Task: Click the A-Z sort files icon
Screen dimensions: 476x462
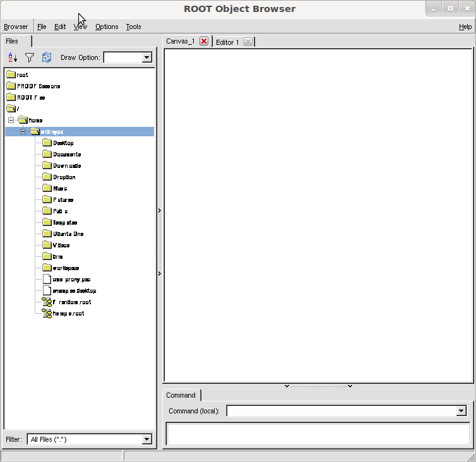Action: pyautogui.click(x=13, y=57)
